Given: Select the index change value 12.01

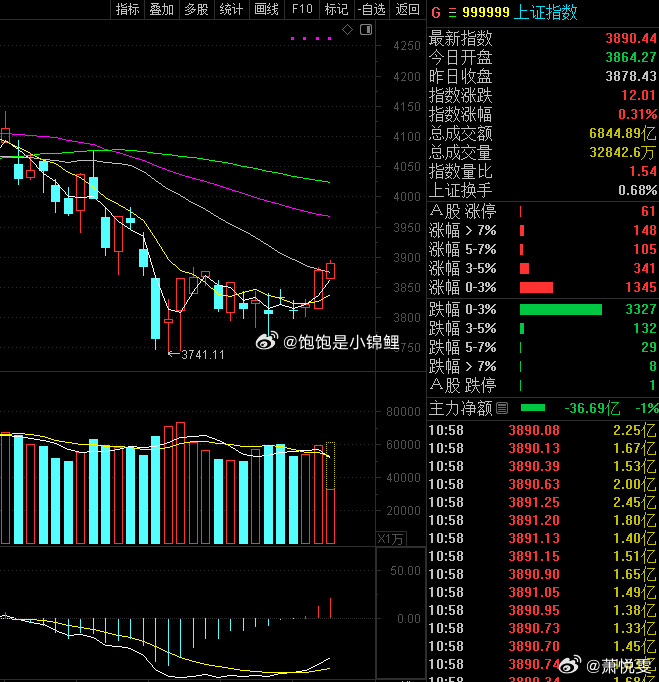Looking at the screenshot, I should pos(638,95).
